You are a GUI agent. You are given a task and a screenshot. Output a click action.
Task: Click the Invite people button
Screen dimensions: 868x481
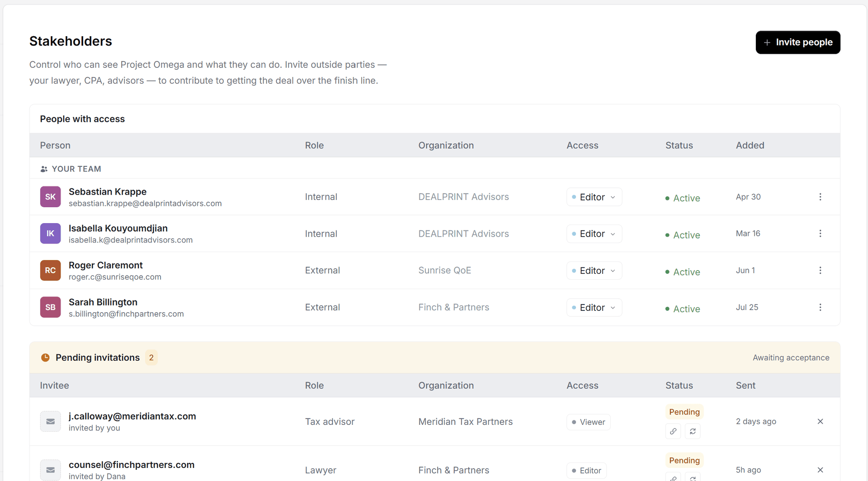click(x=797, y=42)
